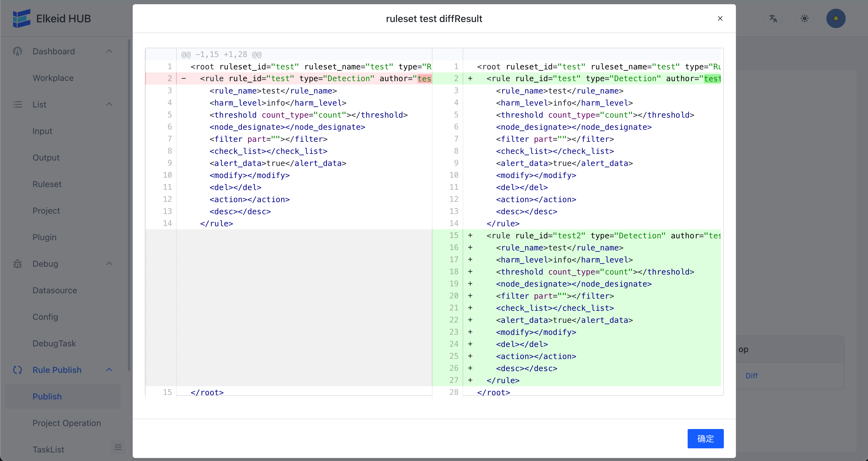868x461 pixels.
Task: Collapse the Rule Publish chevron
Action: tap(109, 370)
